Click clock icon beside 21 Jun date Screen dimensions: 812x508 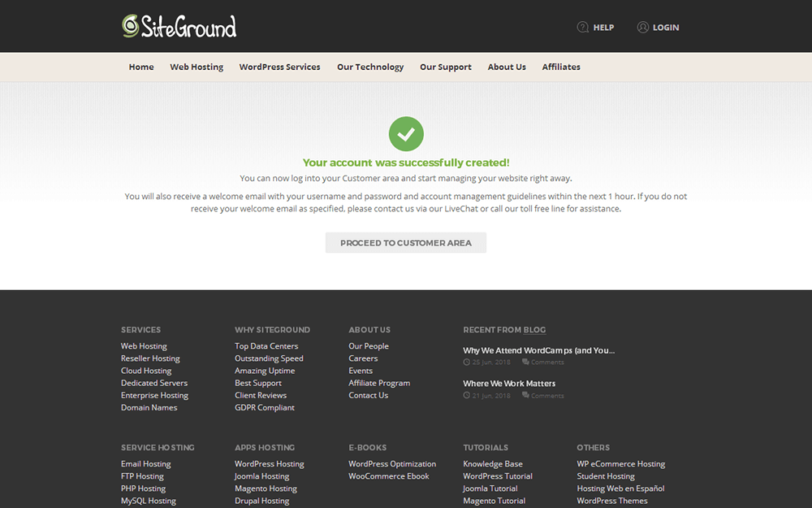[467, 396]
